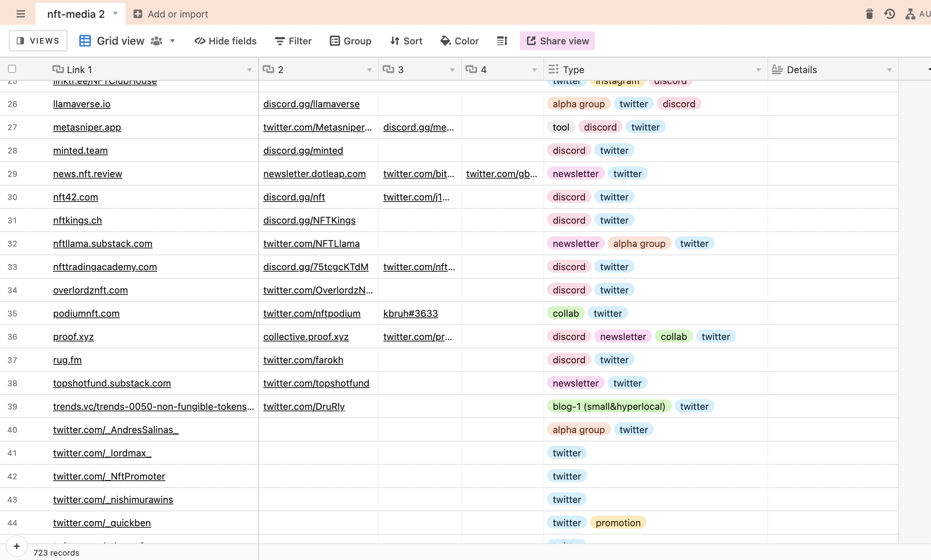The height and width of the screenshot is (560, 931).
Task: Open the llamaverse.io link
Action: click(x=82, y=104)
